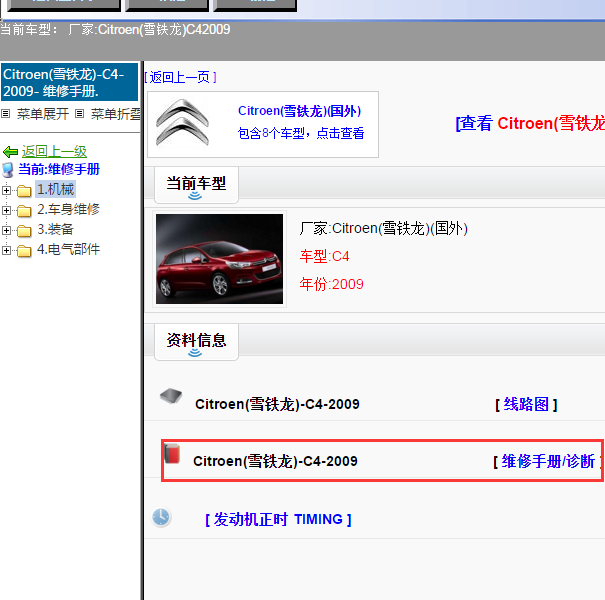Click the grey wiring diagram chip icon
The width and height of the screenshot is (605, 600).
[171, 396]
